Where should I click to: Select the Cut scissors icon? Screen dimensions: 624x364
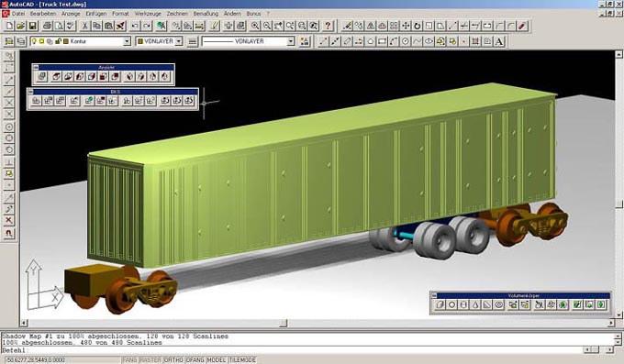pyautogui.click(x=84, y=27)
